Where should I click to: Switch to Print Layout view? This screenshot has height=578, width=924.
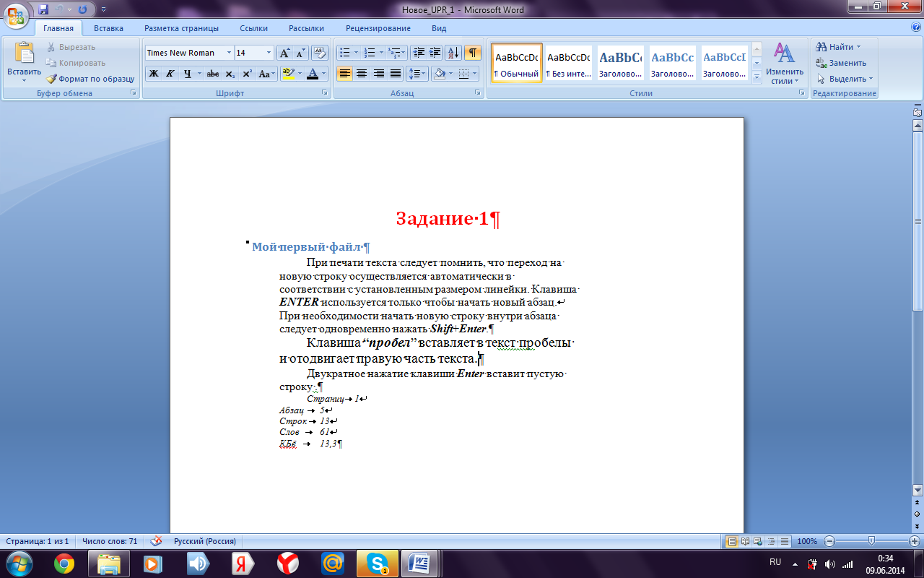pos(732,541)
